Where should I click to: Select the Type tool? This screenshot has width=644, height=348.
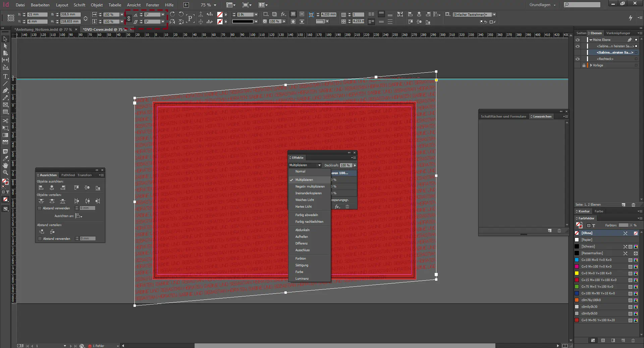[5, 76]
